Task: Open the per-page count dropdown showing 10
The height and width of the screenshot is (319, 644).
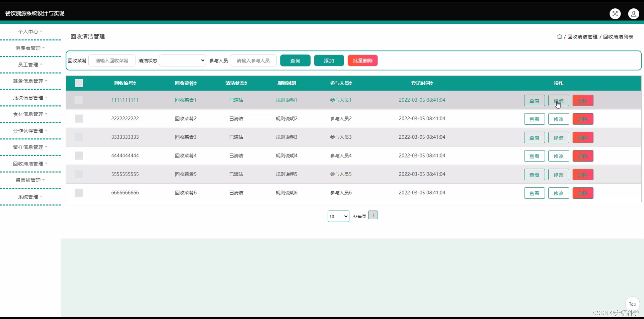Action: coord(338,216)
